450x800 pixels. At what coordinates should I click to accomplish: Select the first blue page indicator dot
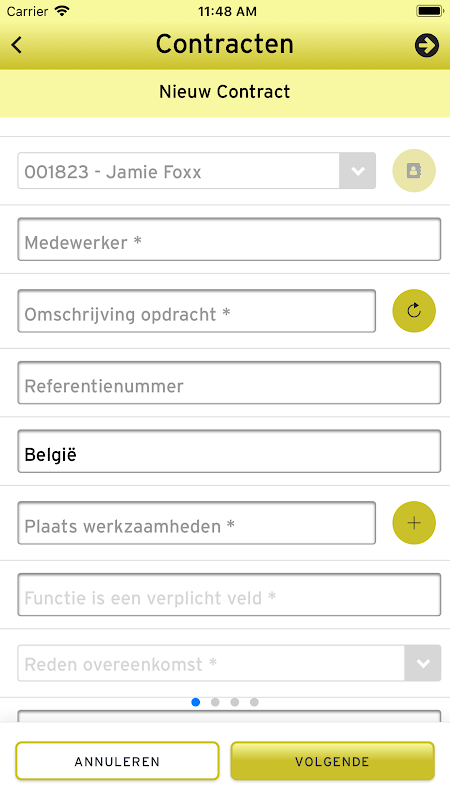(195, 702)
